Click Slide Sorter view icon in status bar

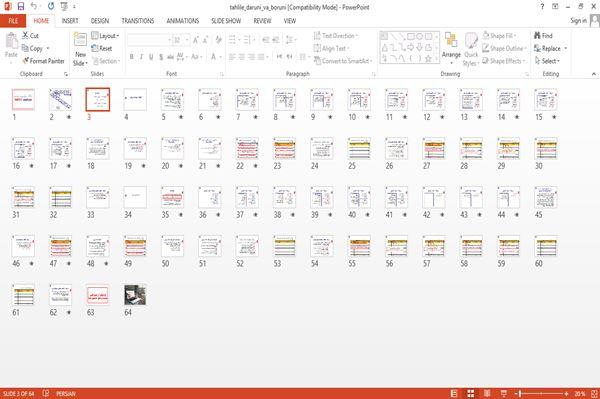click(471, 393)
